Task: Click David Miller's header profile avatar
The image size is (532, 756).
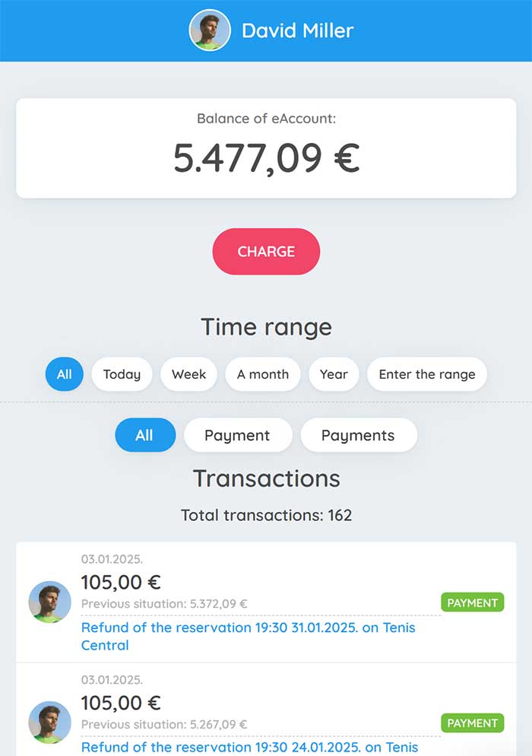Action: [210, 30]
